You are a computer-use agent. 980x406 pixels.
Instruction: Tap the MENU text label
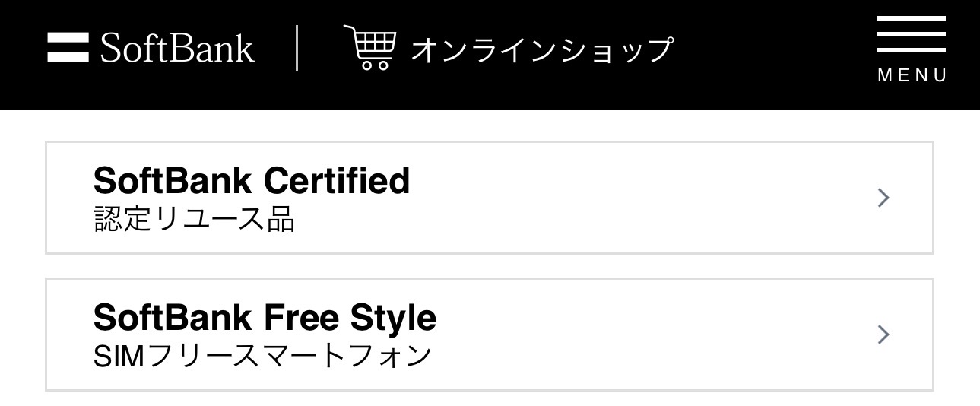point(912,75)
